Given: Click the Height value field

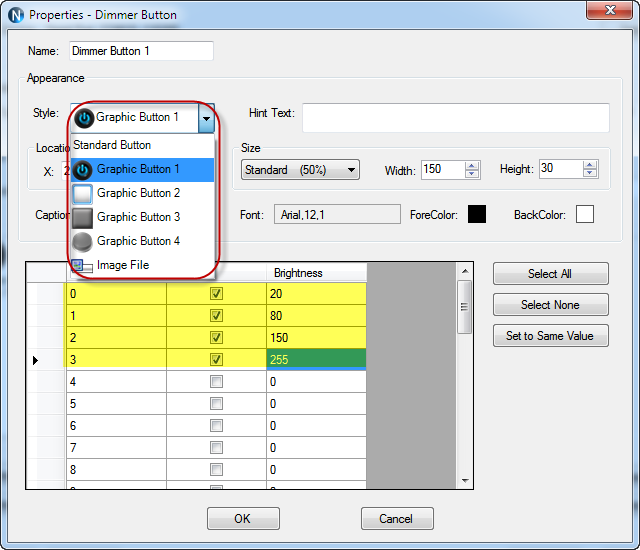Looking at the screenshot, I should point(561,169).
